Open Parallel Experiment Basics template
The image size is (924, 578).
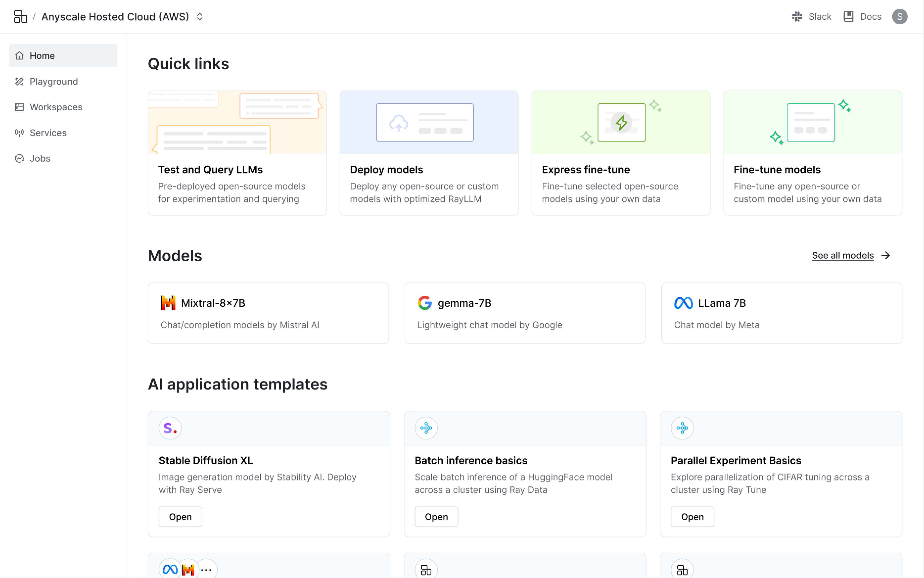pyautogui.click(x=693, y=517)
